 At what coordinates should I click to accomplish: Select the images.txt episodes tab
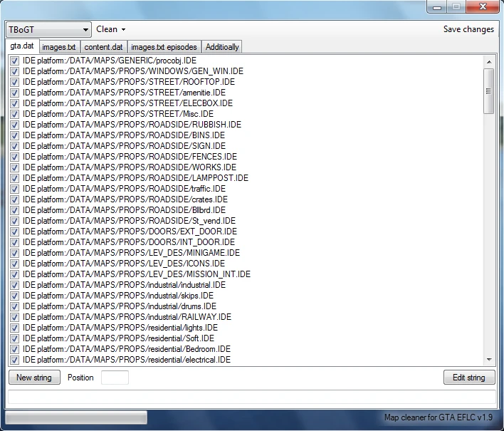pos(164,47)
